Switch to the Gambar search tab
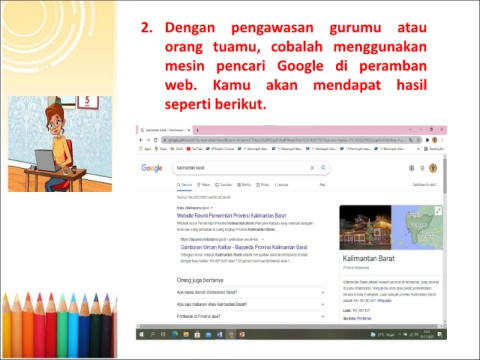480x360 pixels. click(x=223, y=185)
